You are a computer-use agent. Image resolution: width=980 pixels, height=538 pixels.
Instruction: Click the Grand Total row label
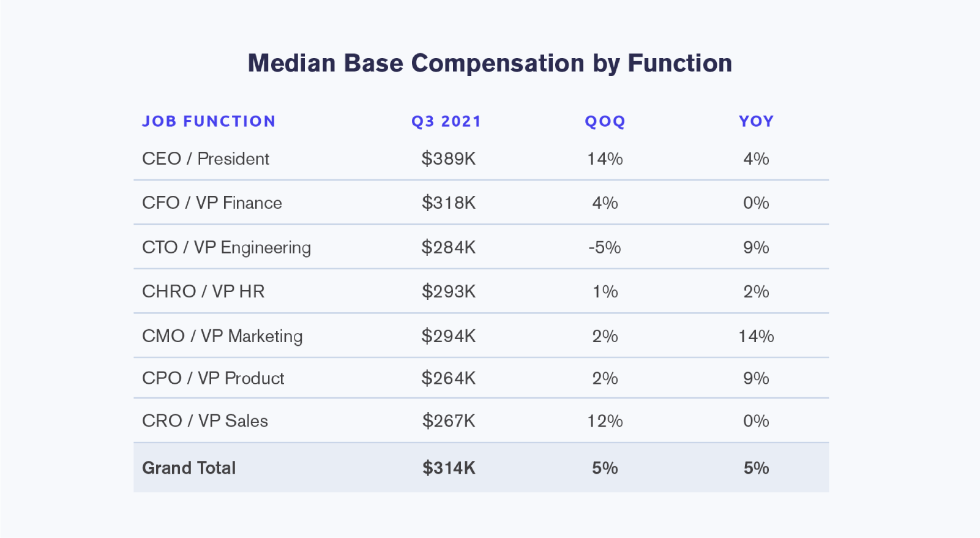189,468
